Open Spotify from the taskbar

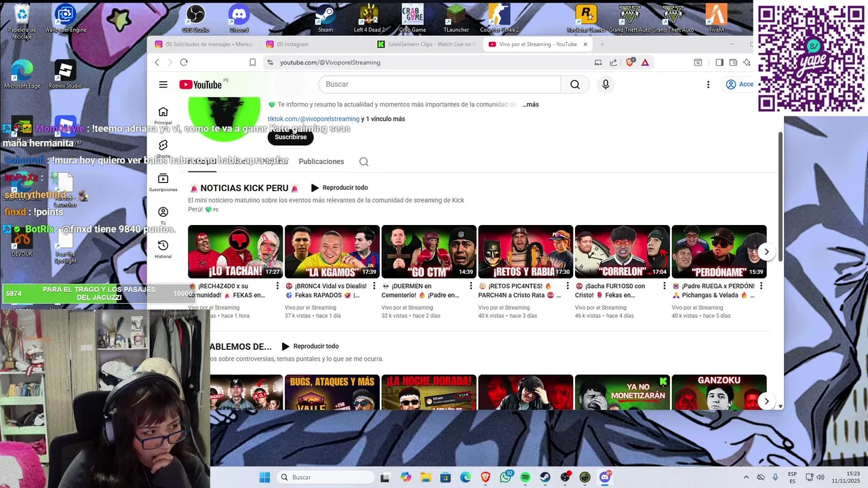(526, 477)
